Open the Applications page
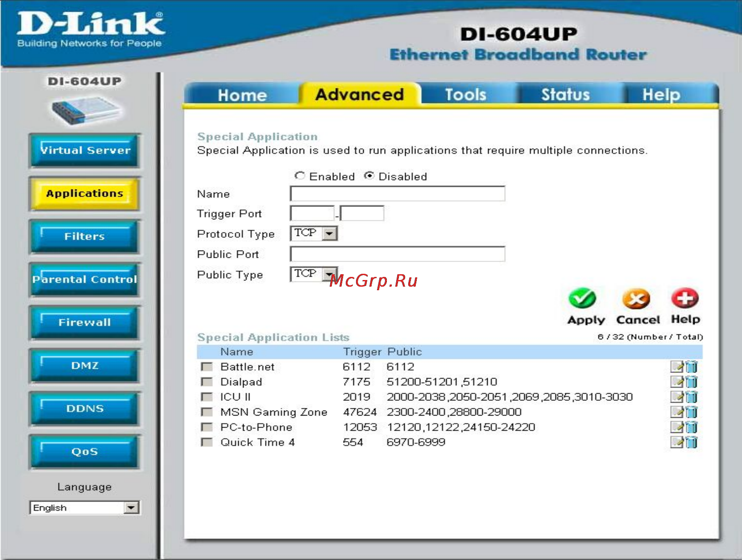 pyautogui.click(x=85, y=194)
